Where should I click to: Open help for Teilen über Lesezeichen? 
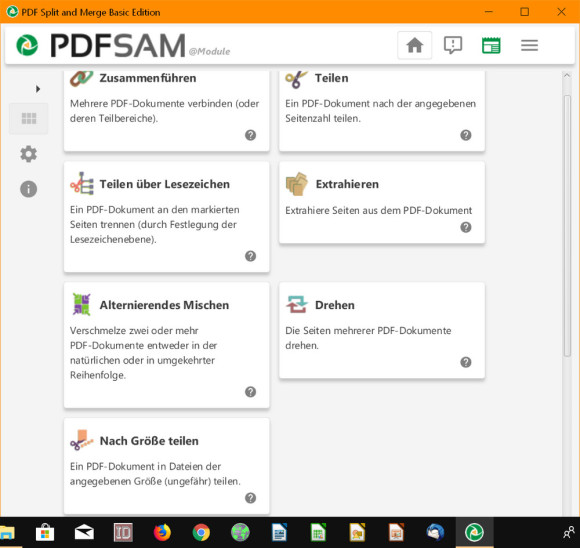(250, 256)
